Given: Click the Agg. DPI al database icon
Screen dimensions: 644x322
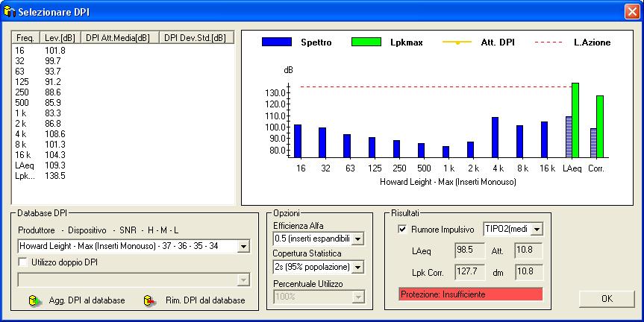Looking at the screenshot, I should tap(35, 300).
